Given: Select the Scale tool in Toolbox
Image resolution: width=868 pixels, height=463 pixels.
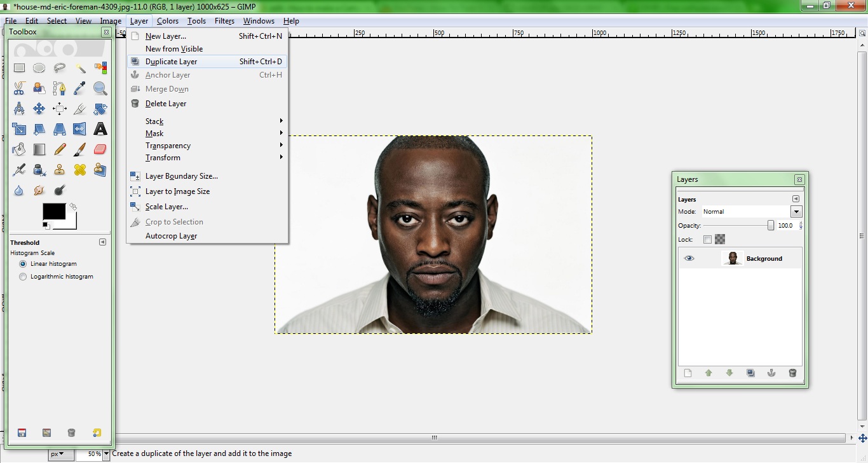Looking at the screenshot, I should (x=19, y=129).
